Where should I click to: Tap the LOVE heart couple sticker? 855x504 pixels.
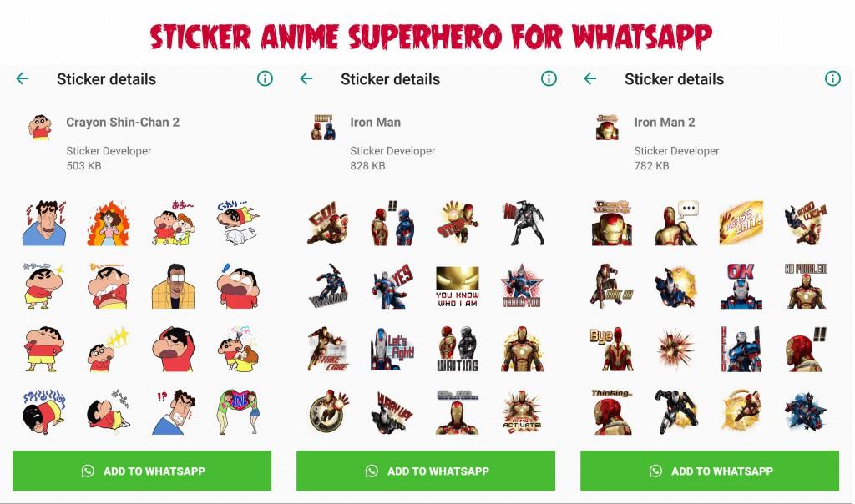[x=238, y=412]
